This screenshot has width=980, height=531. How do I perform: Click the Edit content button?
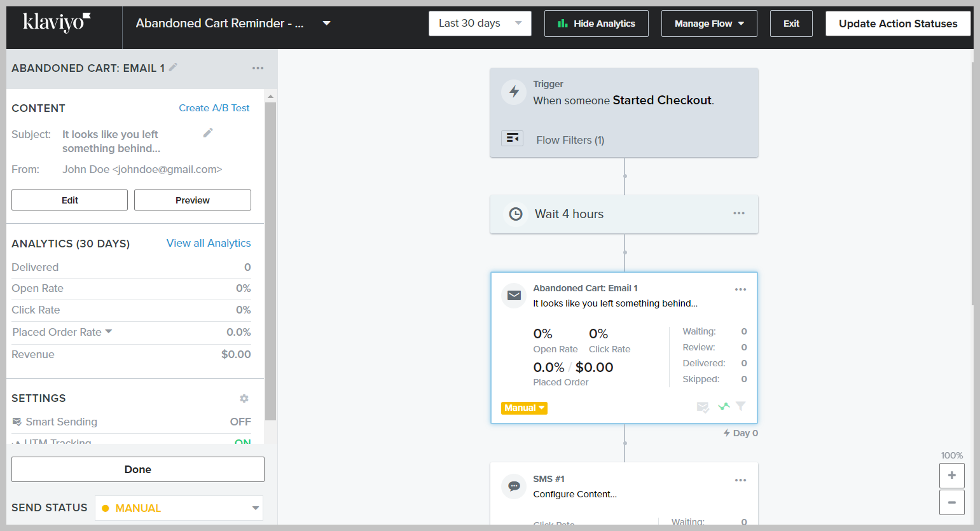point(69,200)
